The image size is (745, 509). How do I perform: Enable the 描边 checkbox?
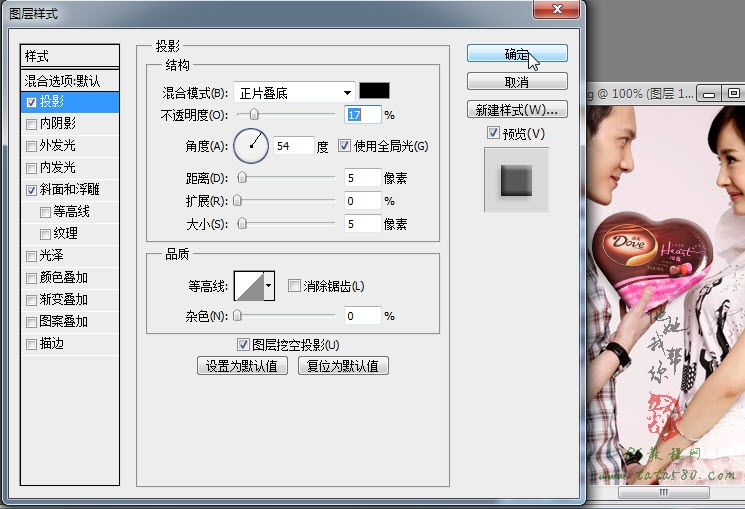click(31, 344)
